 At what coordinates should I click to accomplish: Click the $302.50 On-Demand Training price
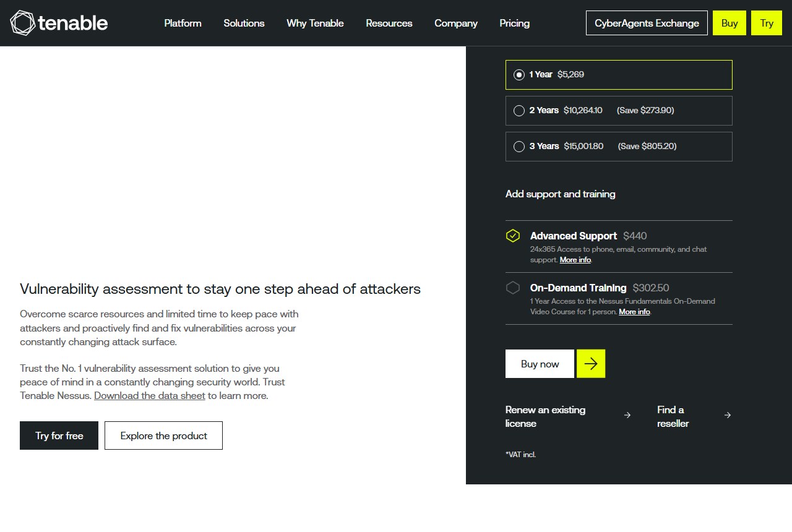tap(650, 288)
